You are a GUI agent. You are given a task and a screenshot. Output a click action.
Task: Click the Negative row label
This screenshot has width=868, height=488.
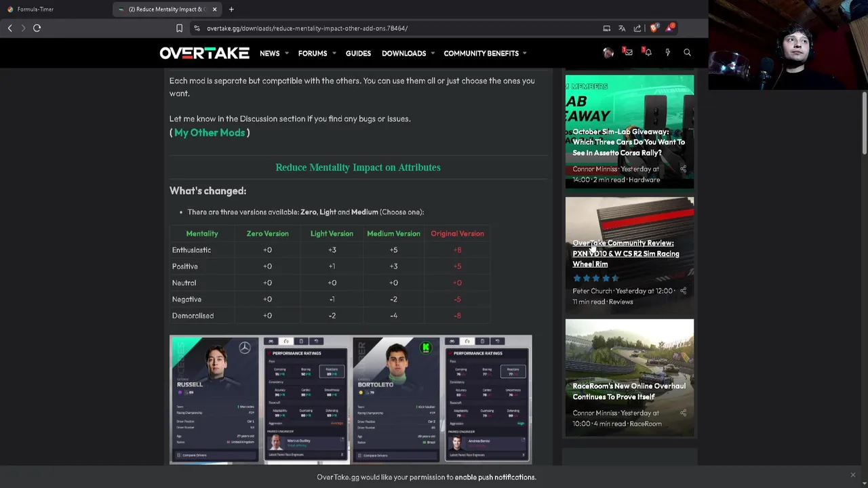(186, 300)
